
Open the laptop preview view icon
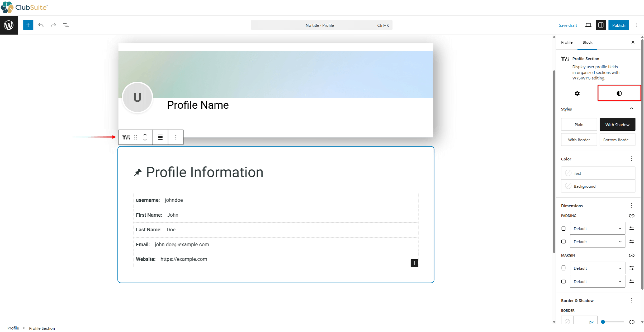pos(588,25)
